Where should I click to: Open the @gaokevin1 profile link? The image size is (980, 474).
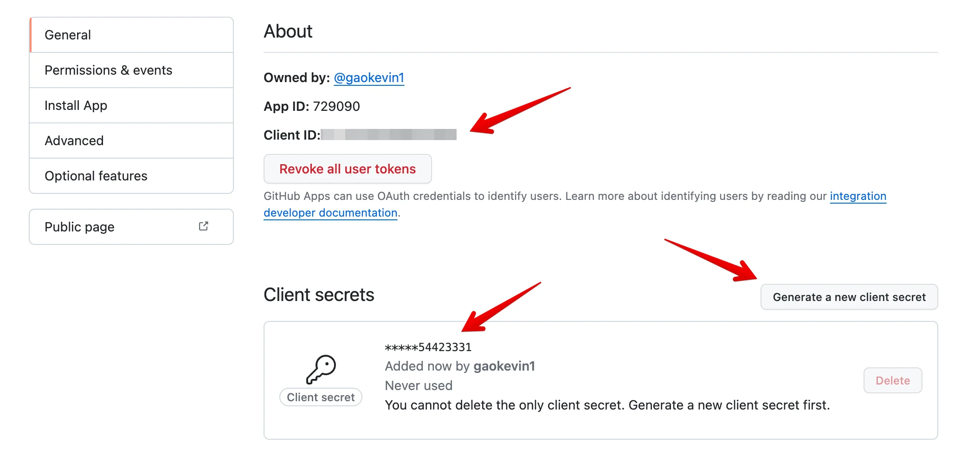369,78
